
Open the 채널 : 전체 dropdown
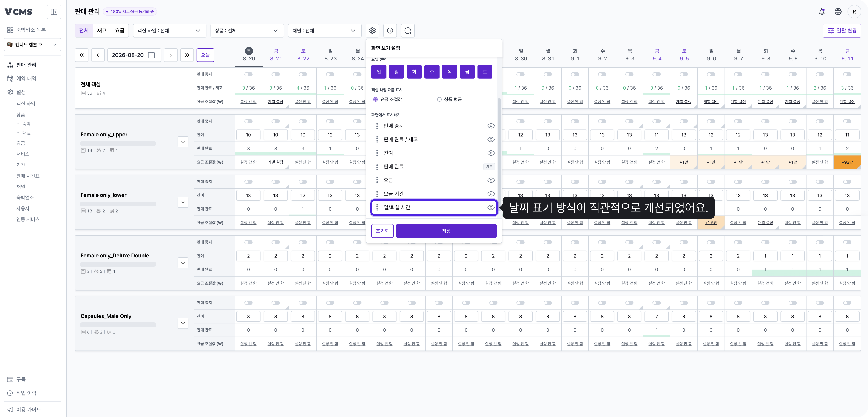coord(324,31)
